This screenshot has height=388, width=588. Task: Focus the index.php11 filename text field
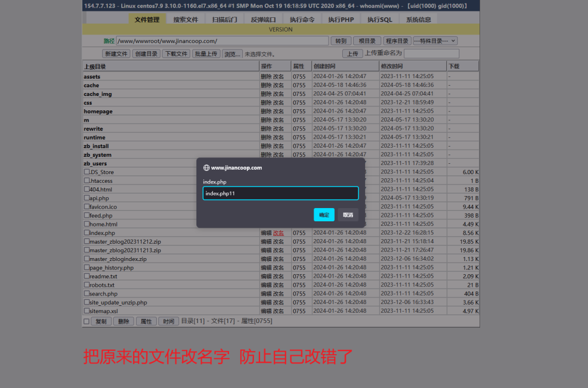[280, 194]
